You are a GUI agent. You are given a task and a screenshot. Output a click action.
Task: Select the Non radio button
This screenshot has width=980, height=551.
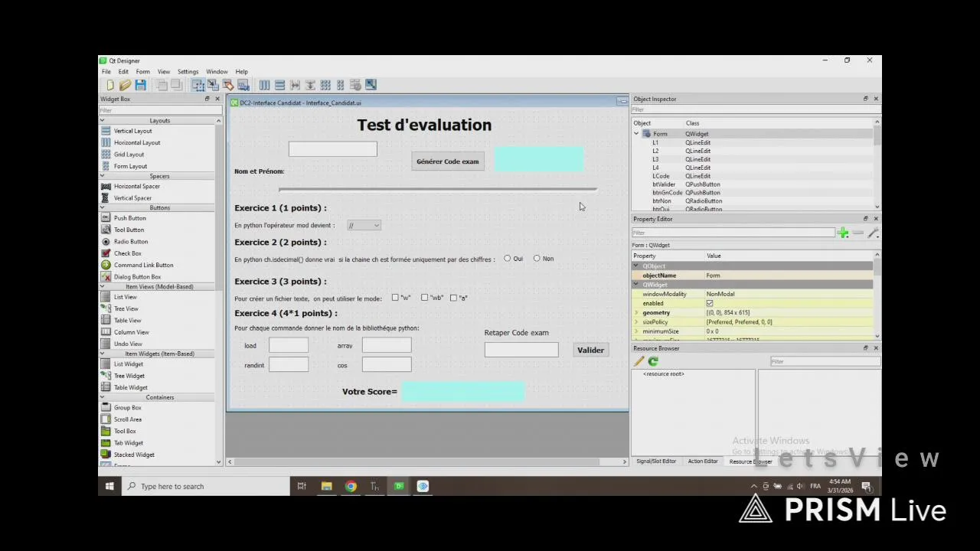point(537,259)
